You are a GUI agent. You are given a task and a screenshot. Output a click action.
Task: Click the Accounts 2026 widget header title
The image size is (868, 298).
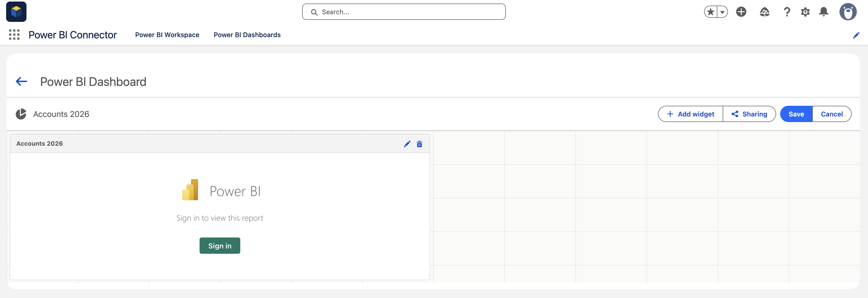pos(39,144)
